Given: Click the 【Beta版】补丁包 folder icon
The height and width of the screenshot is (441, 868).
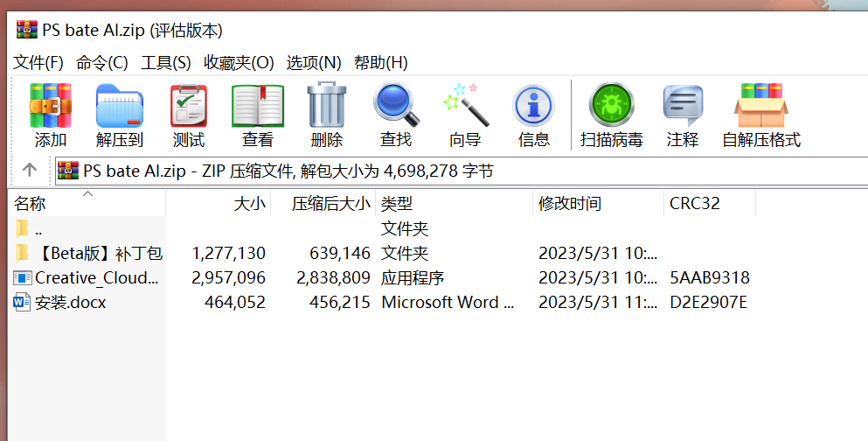Looking at the screenshot, I should tap(22, 253).
